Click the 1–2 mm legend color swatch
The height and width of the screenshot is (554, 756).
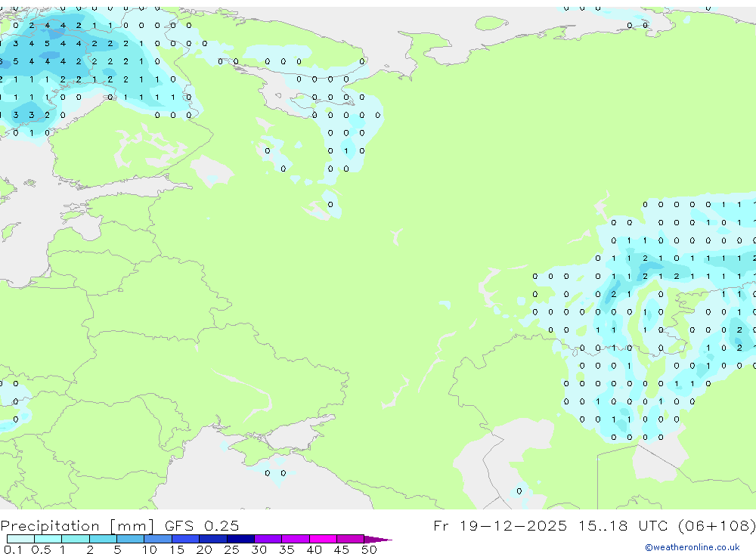point(76,539)
